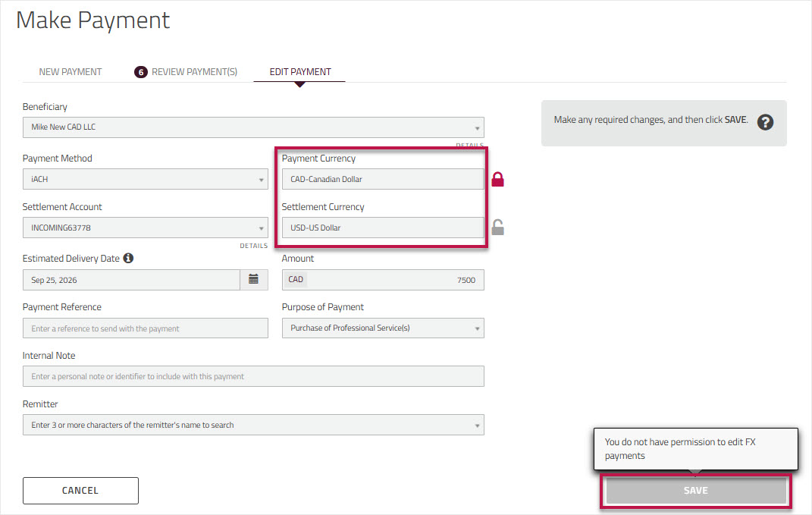Open the Remitter search dropdown

click(254, 425)
